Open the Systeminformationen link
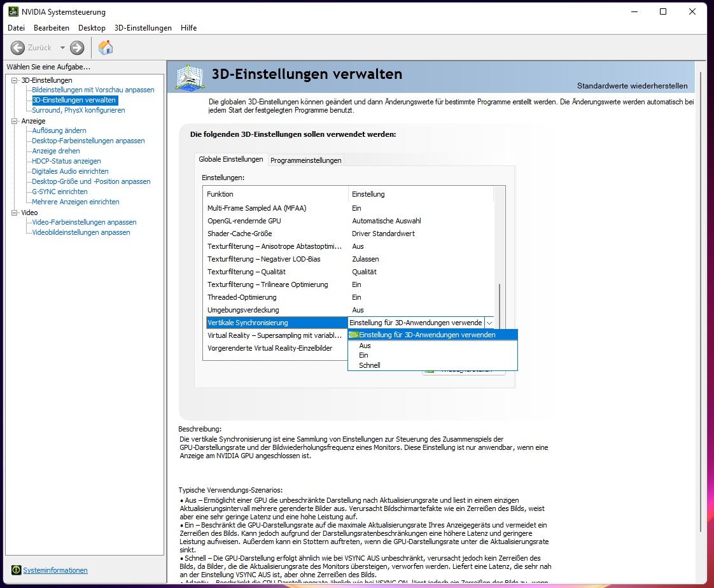 click(55, 570)
